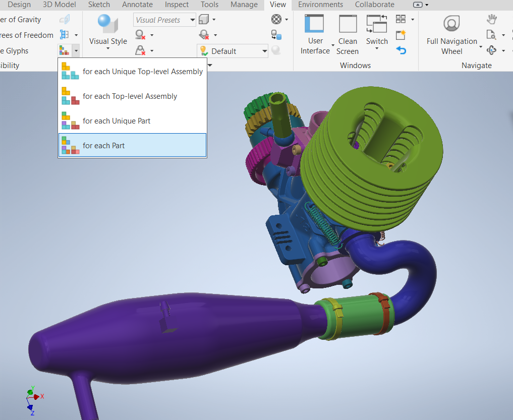
Task: Select the Orbit tool in Navigate panel
Action: (494, 50)
